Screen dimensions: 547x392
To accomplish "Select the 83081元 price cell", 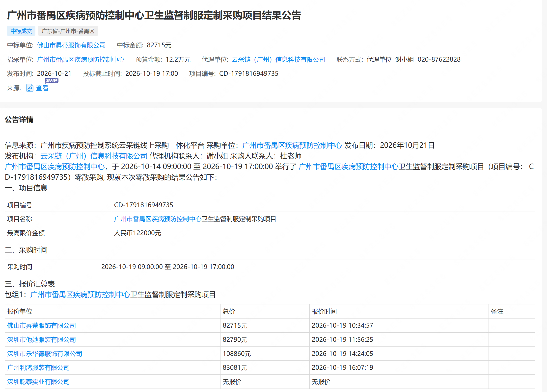I will [265, 367].
